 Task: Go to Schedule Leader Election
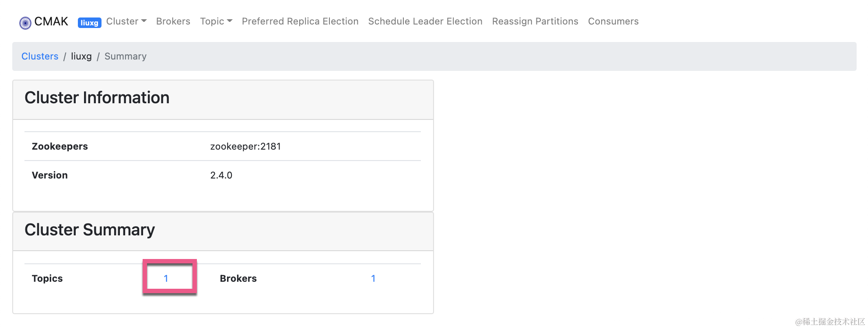(425, 21)
